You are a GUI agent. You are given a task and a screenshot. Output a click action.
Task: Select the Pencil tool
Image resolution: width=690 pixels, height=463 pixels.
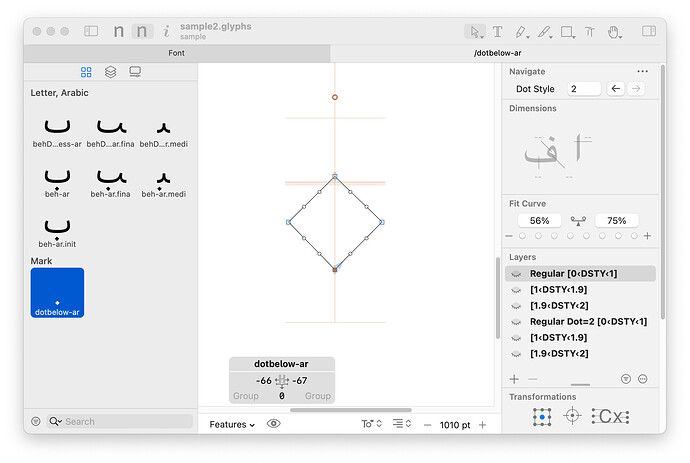544,32
